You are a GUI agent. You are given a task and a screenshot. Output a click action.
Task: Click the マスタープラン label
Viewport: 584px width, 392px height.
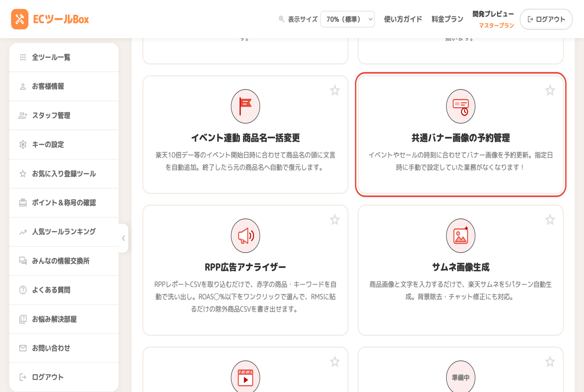click(496, 26)
